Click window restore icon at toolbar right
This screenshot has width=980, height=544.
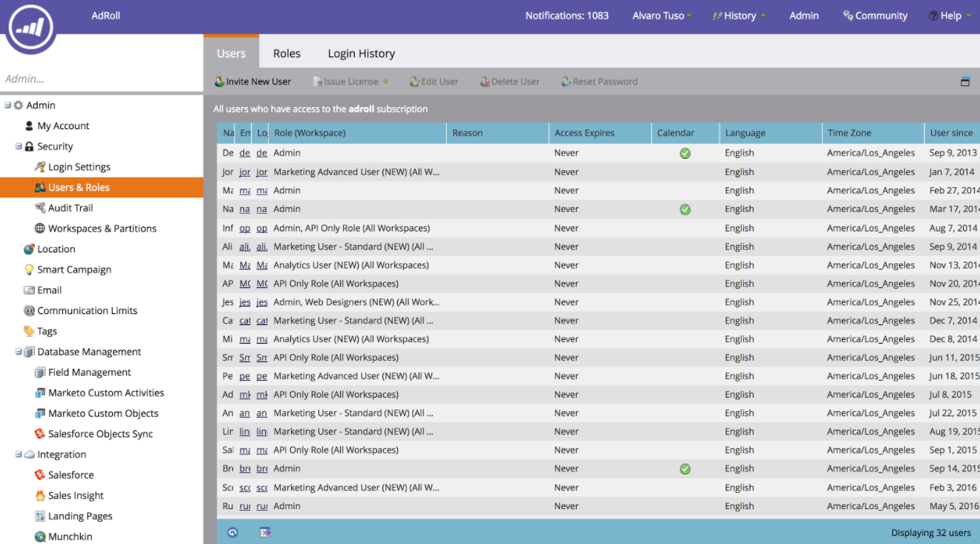tap(965, 82)
